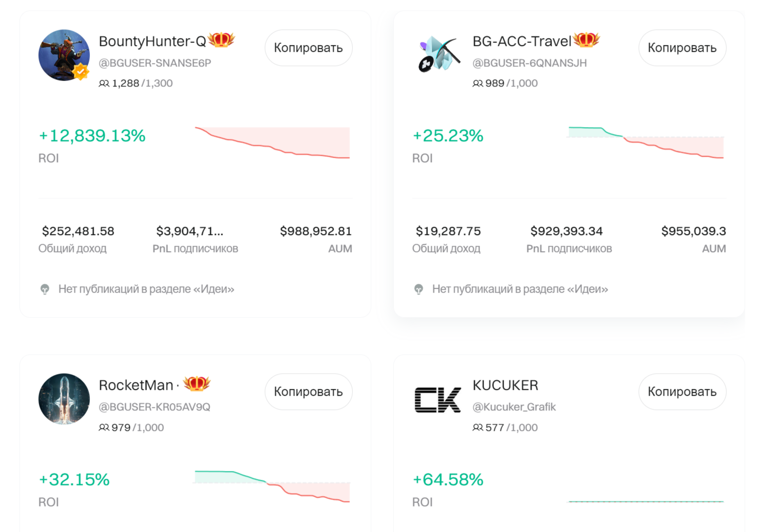Image resolution: width=757 pixels, height=532 pixels.
Task: Open the @Kucuker_Grafik handle link
Action: (x=514, y=407)
